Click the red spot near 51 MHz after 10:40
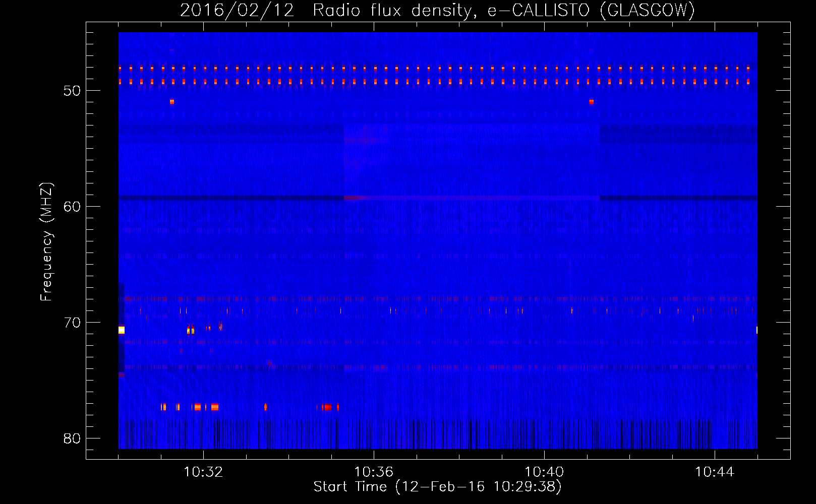Screen dimensions: 816x504 pos(591,102)
